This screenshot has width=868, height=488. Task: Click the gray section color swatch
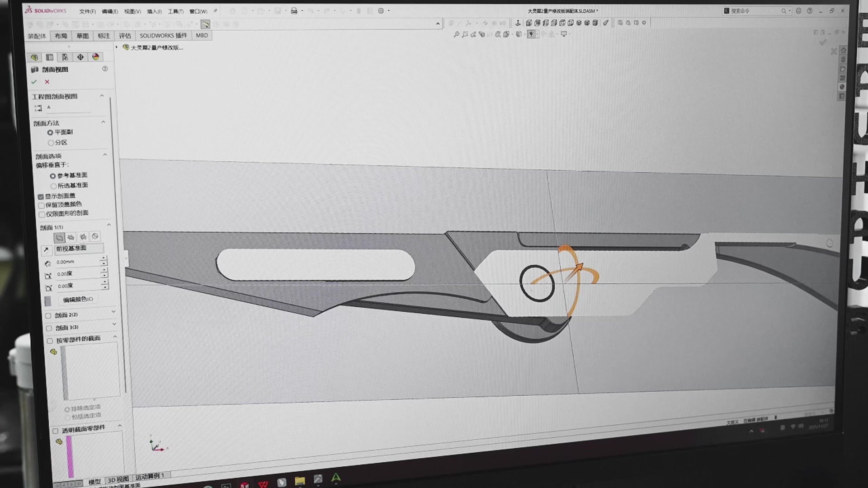tap(48, 301)
